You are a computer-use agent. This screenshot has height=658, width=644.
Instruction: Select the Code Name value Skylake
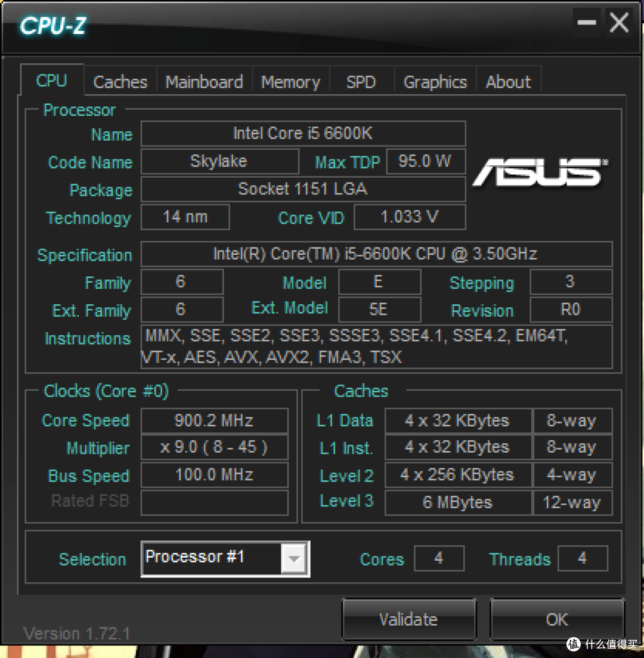click(219, 162)
